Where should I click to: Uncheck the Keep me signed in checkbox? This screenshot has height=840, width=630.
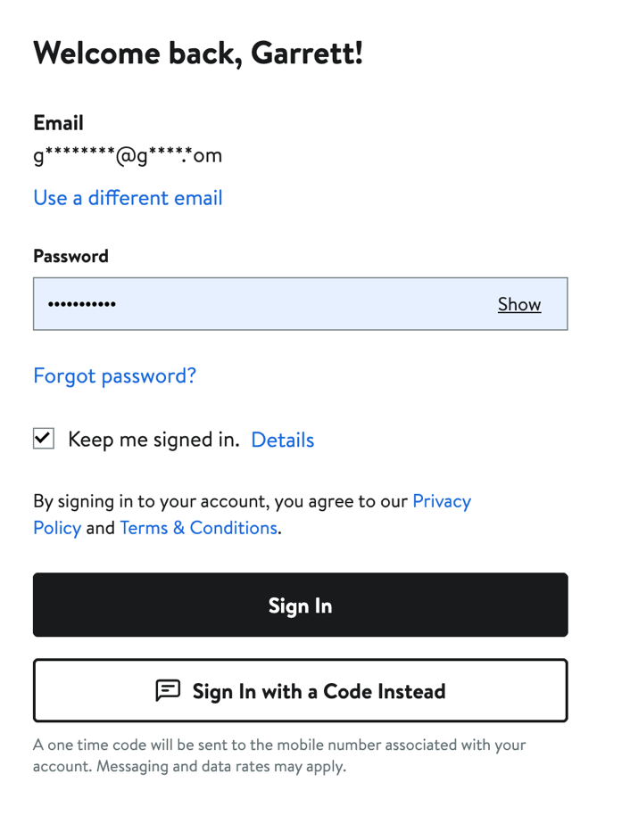(44, 438)
